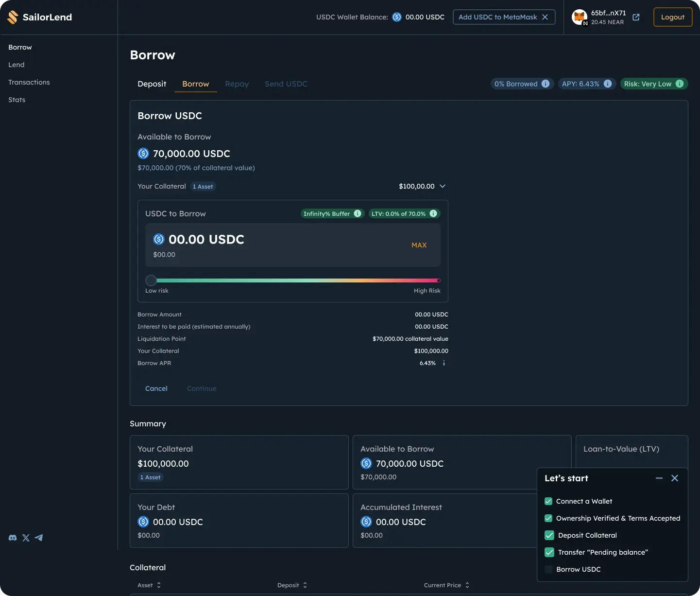The height and width of the screenshot is (596, 700).
Task: Click info icon on Risk: Very Low badge
Action: click(680, 84)
